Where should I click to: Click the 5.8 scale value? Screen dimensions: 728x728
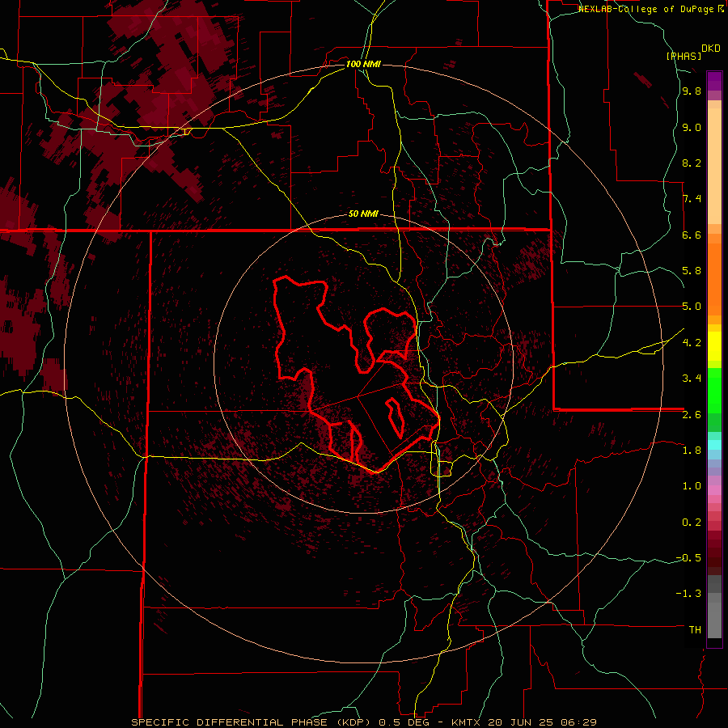(692, 271)
